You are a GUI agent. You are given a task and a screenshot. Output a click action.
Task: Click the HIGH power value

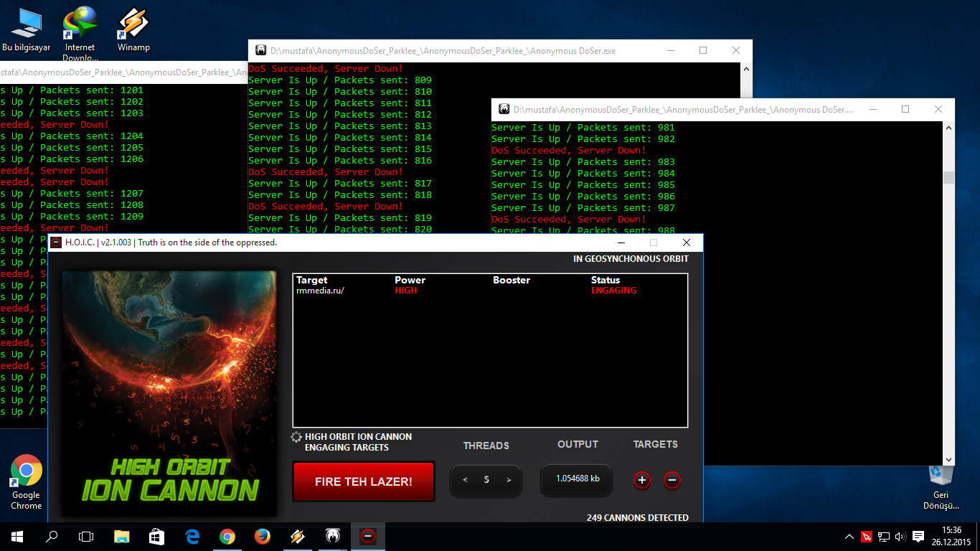406,291
